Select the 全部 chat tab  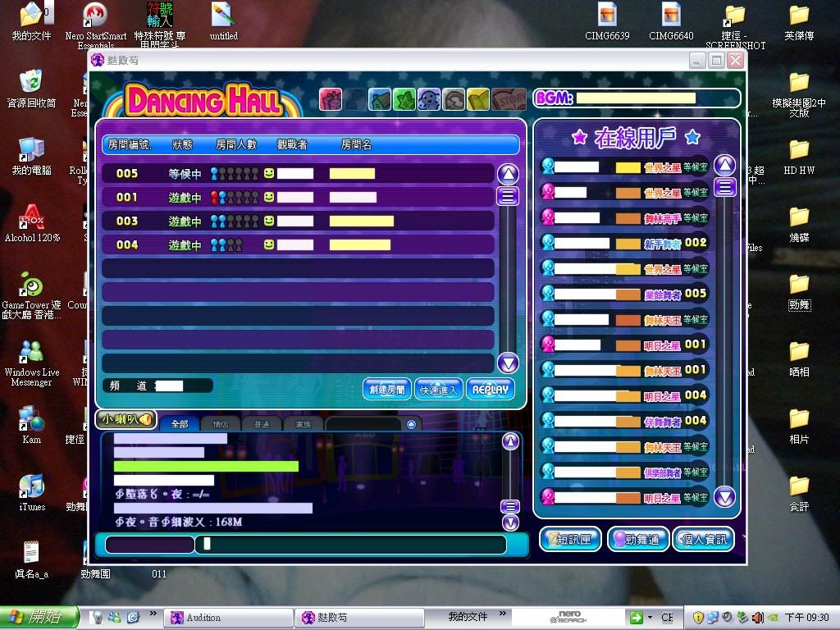pyautogui.click(x=180, y=424)
